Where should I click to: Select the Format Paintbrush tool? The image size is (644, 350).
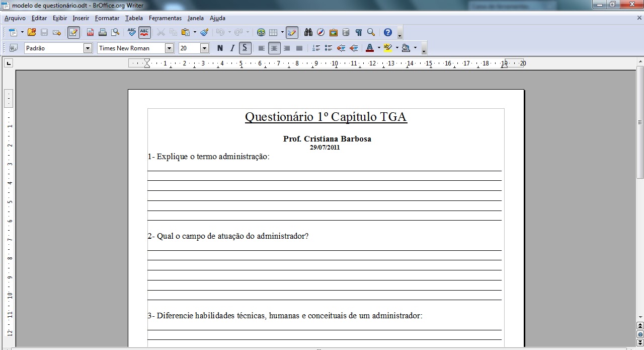203,32
